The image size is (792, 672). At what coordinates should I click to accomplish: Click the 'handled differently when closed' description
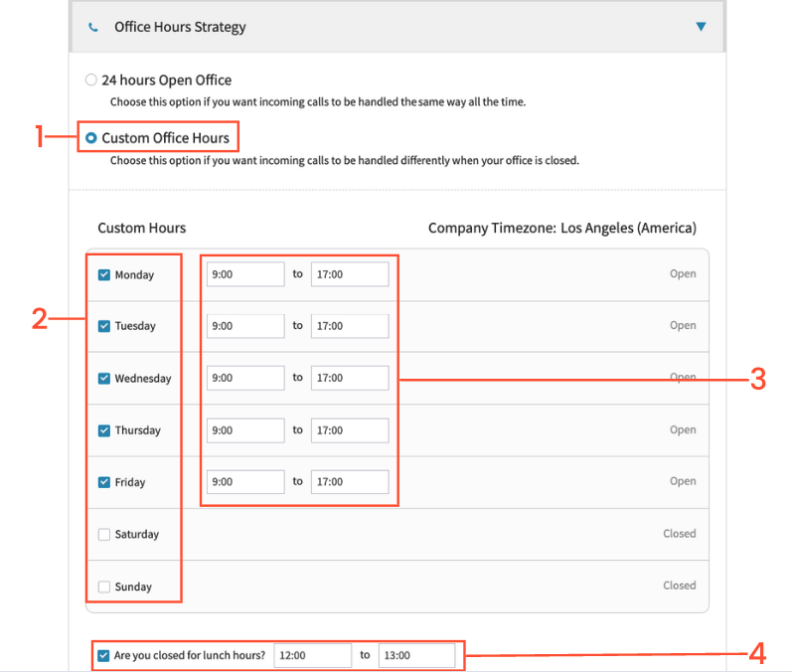345,161
